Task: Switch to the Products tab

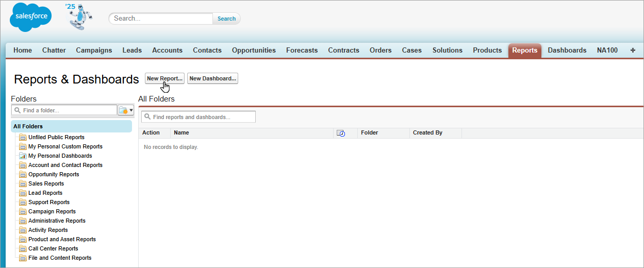Action: [x=487, y=51]
